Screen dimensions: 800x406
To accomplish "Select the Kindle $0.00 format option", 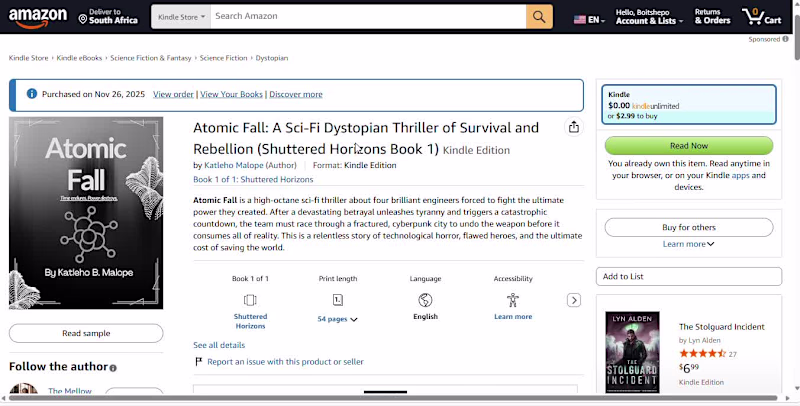I will (x=689, y=105).
